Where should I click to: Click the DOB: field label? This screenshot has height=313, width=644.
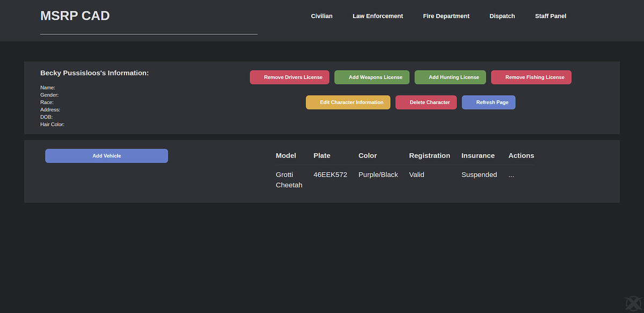[46, 117]
